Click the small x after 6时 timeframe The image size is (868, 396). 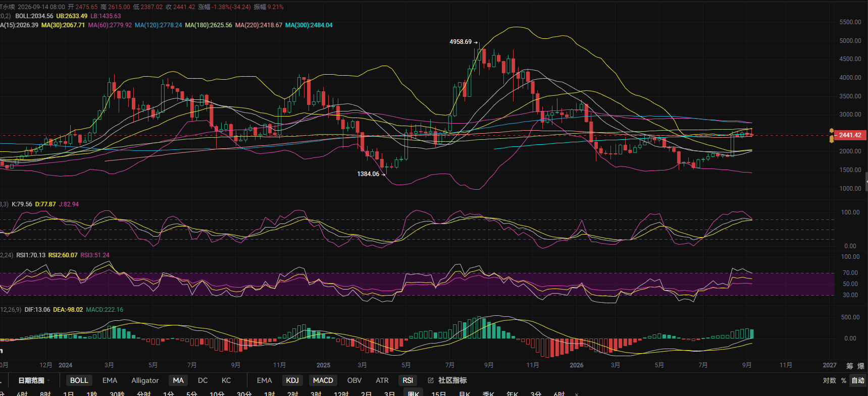click(x=576, y=394)
